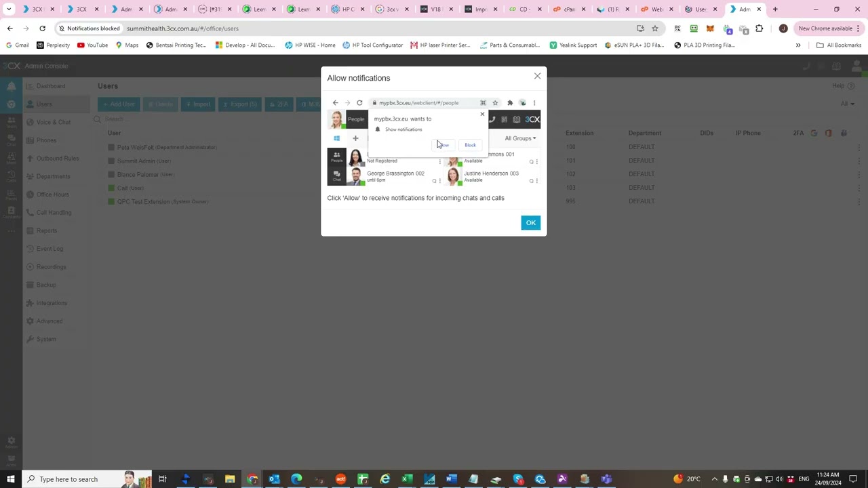Launch Word from the taskbar

451,479
